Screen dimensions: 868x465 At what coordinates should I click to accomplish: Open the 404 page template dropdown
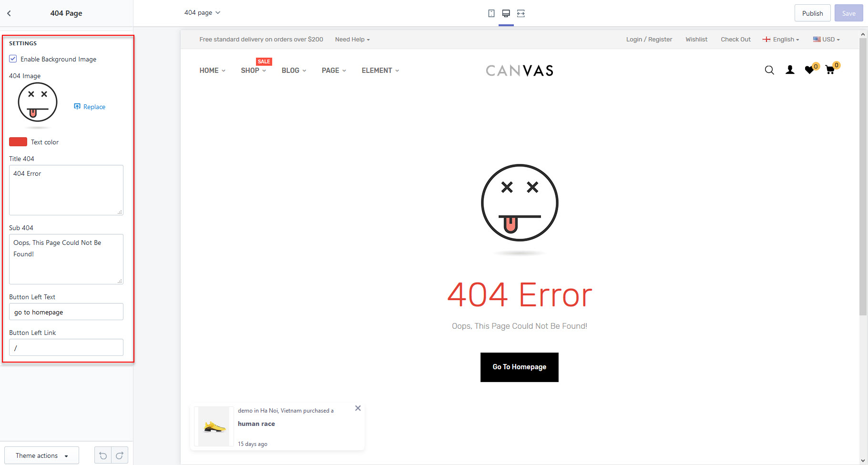pos(202,12)
